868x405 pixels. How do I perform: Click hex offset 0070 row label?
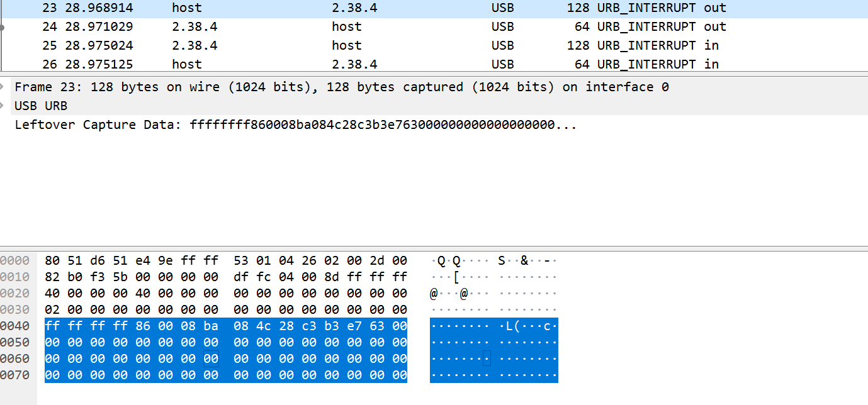(14, 375)
